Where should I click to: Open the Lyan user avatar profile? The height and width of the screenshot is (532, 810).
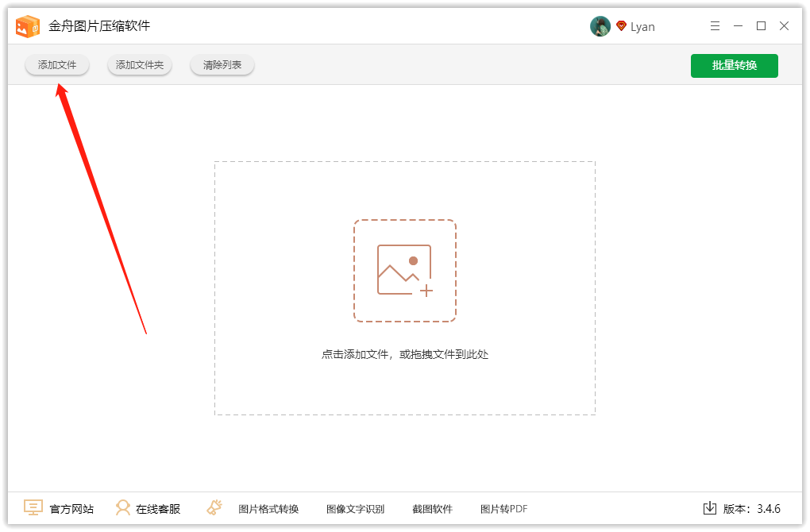pyautogui.click(x=600, y=25)
